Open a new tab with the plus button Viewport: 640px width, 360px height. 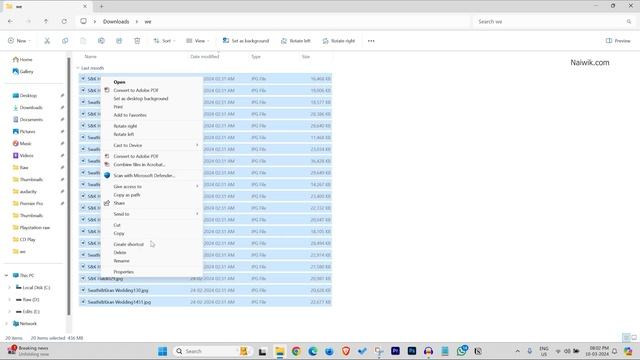click(x=102, y=6)
